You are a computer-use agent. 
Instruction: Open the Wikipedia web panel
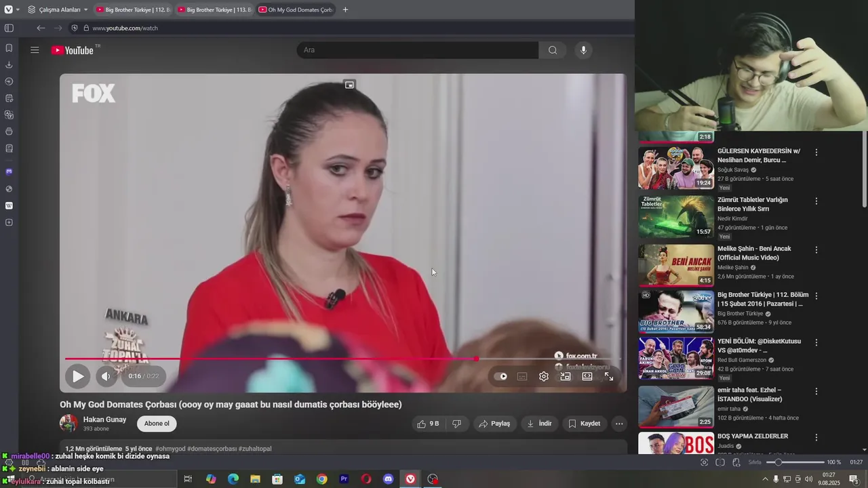click(9, 205)
